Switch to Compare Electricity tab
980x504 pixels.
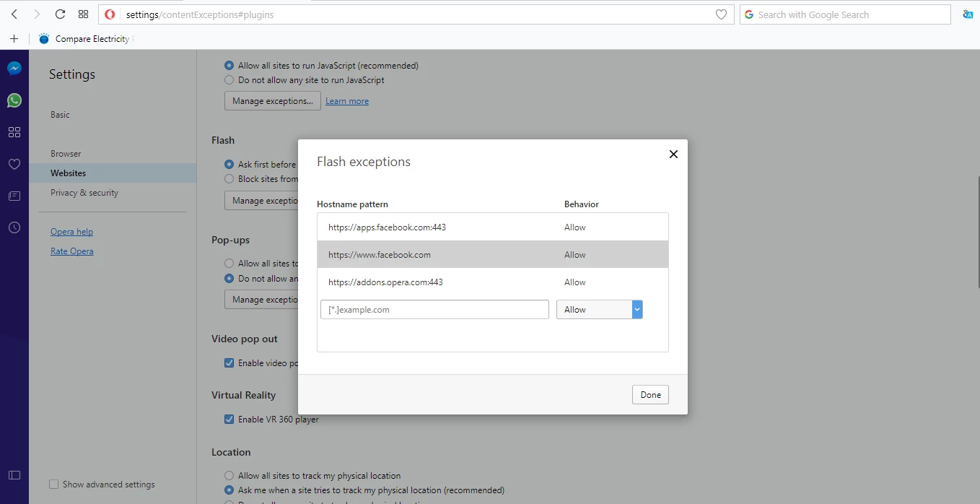click(x=86, y=39)
